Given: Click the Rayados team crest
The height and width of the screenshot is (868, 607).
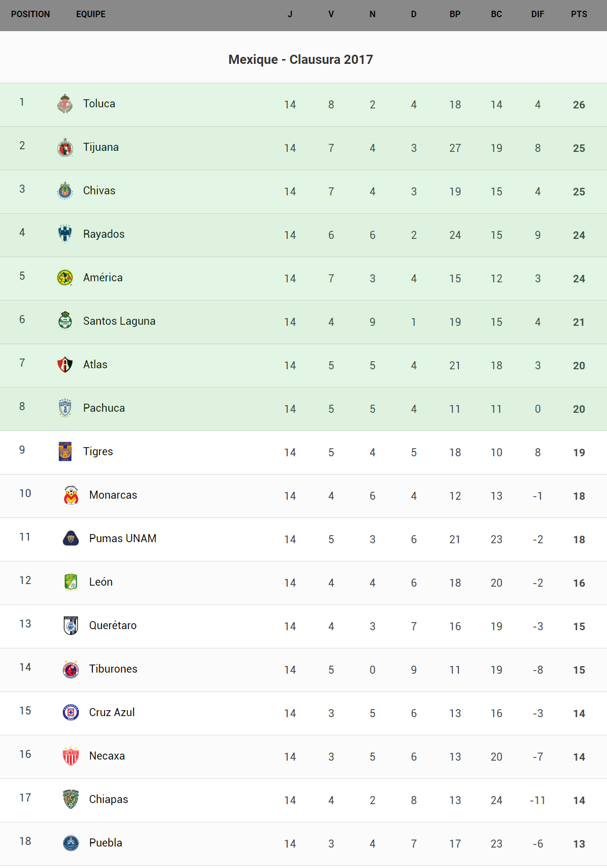Looking at the screenshot, I should 65,234.
